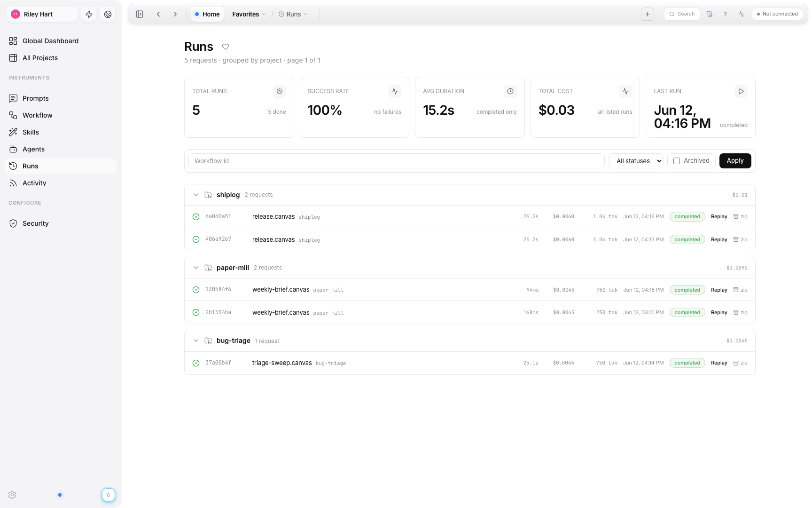Click status check icon for run 37a00b4f

(x=196, y=363)
